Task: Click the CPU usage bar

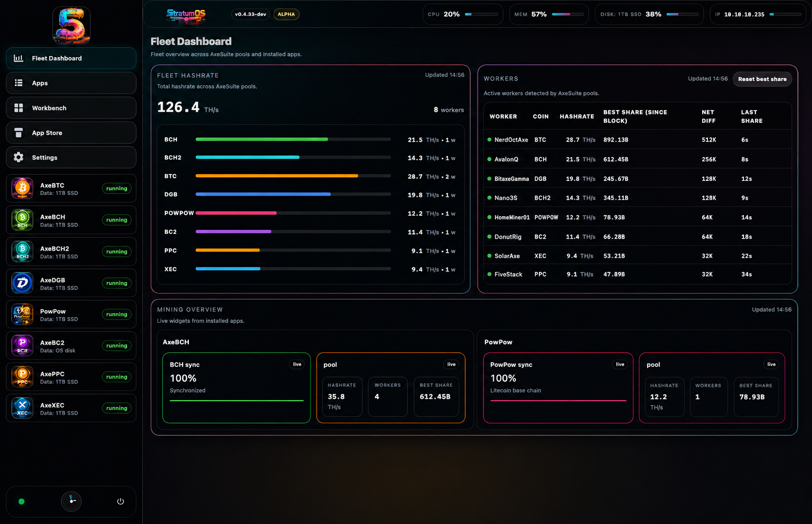Action: [x=482, y=15]
